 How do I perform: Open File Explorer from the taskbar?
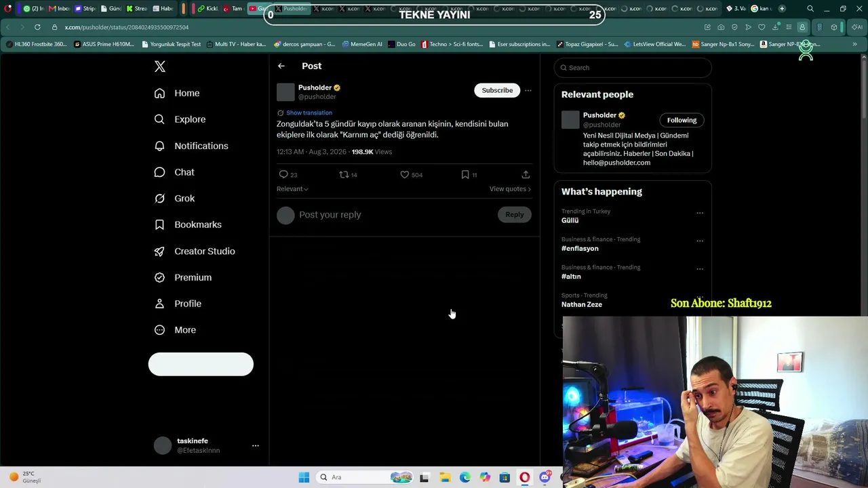pyautogui.click(x=445, y=477)
